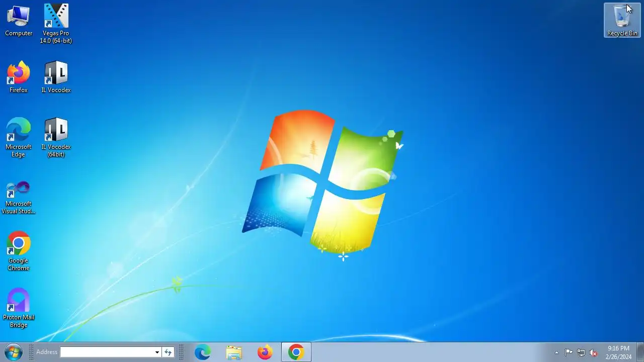Viewport: 644px width, 362px height.
Task: Switch to Google Chrome in the taskbar
Action: click(296, 352)
